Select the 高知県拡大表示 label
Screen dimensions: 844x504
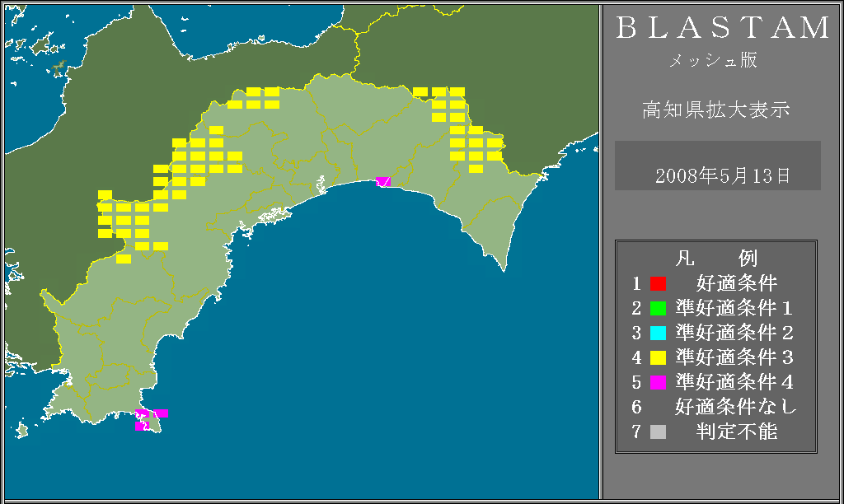[x=715, y=110]
